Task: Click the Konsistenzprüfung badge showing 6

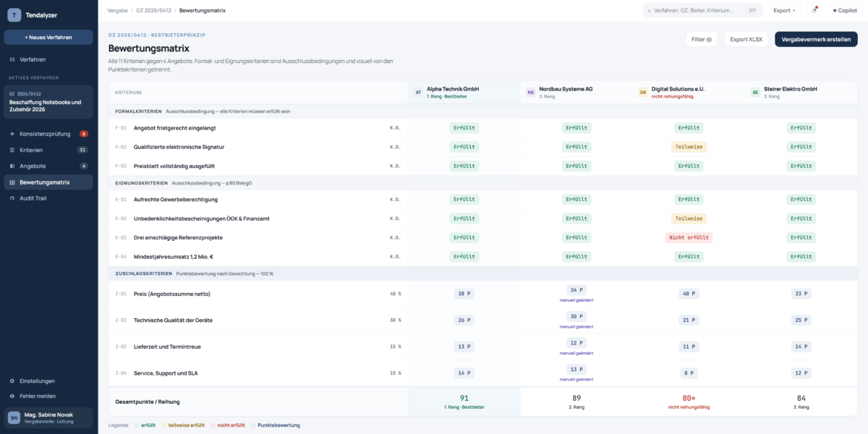Action: click(84, 134)
